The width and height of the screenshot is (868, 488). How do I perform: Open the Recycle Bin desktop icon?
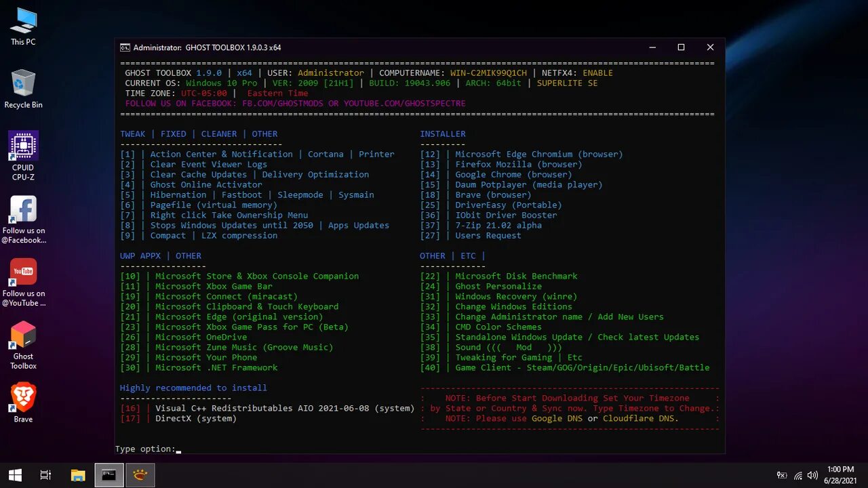(23, 88)
